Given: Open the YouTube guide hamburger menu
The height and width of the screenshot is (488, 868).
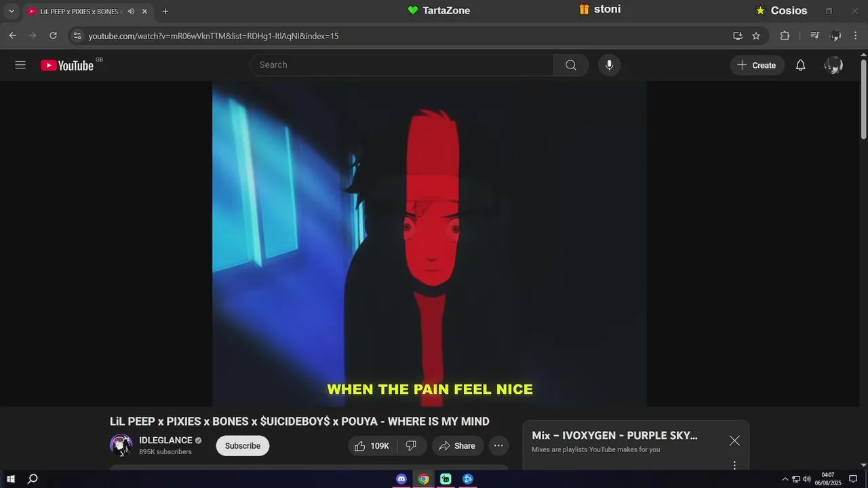Looking at the screenshot, I should [20, 65].
